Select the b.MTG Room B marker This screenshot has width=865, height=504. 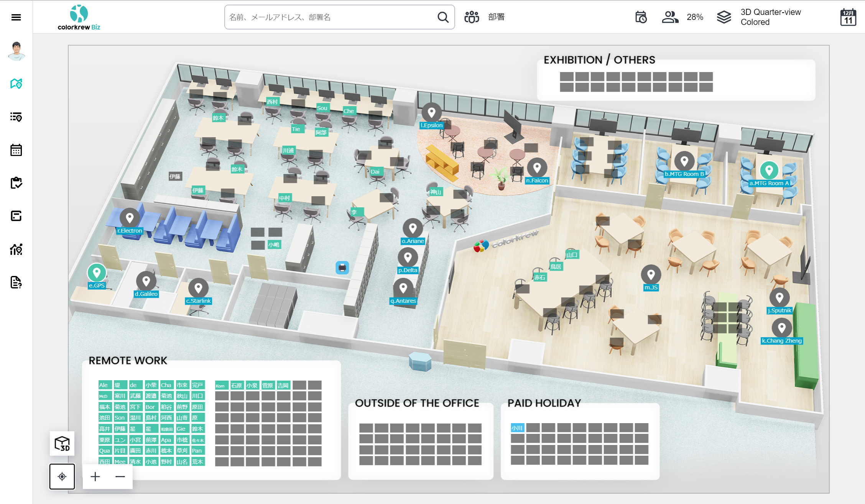coord(684,161)
